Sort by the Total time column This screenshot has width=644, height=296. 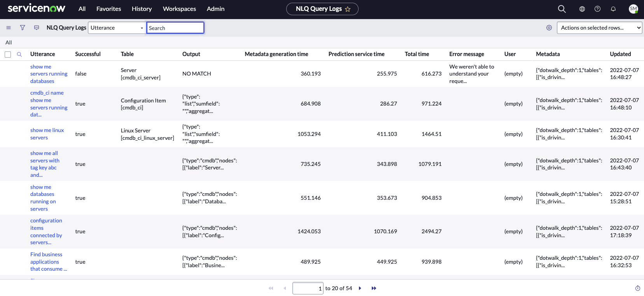tap(417, 54)
